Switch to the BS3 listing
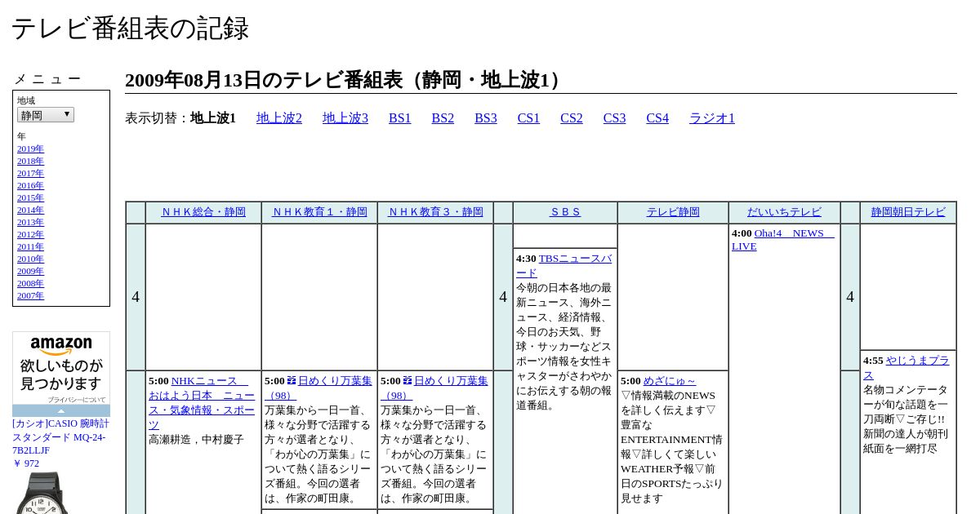Screen dimensions: 980x514 [486, 118]
